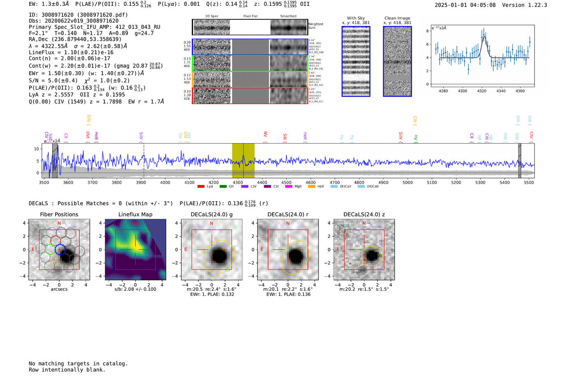Click the blue-bordered fiber 2D Spec row
576x392 pixels.
[x=250, y=47]
